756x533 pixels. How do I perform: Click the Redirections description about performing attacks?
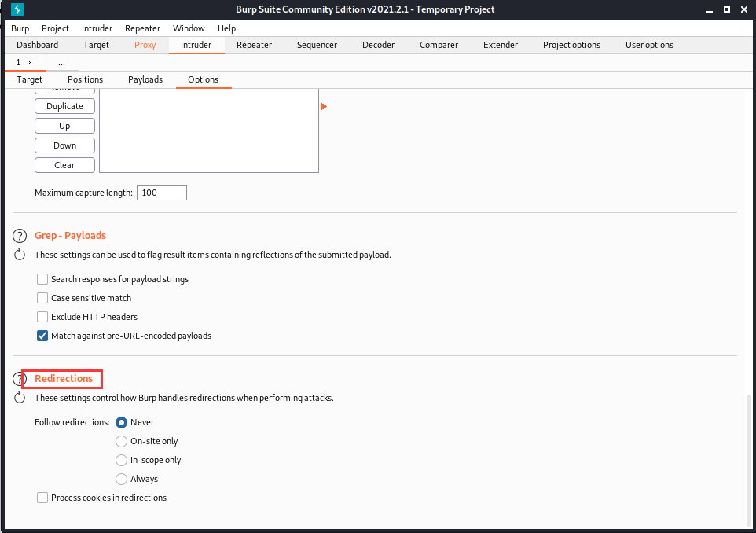(x=184, y=398)
